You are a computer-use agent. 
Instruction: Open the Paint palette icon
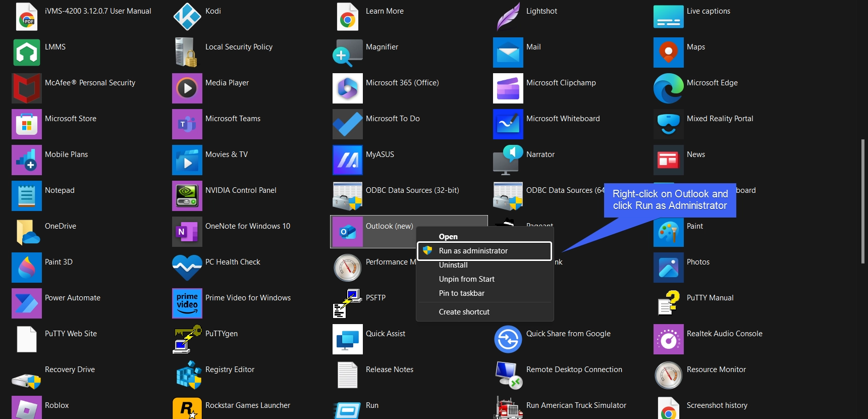669,232
